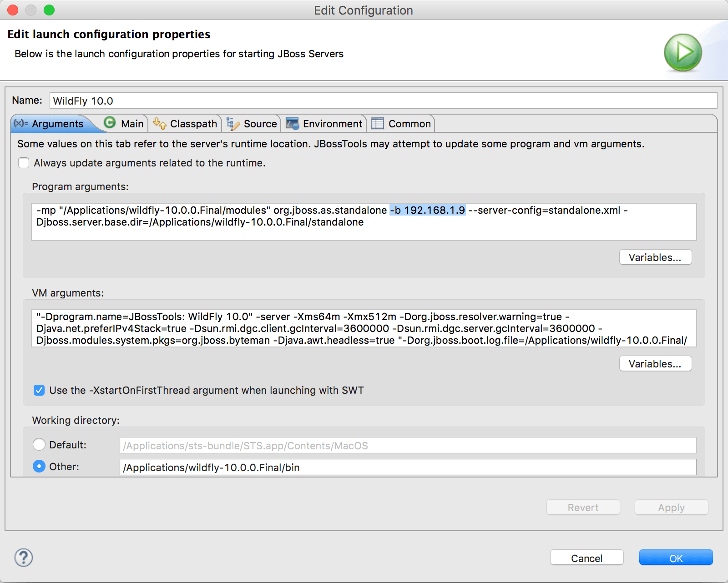Click the red close window button
This screenshot has width=728, height=583.
(13, 10)
